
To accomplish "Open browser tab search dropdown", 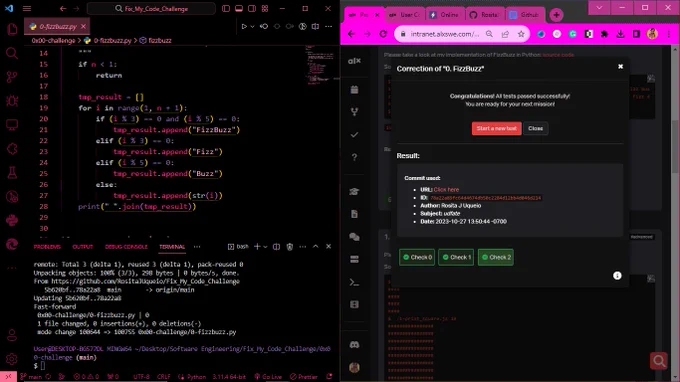I will point(599,8).
